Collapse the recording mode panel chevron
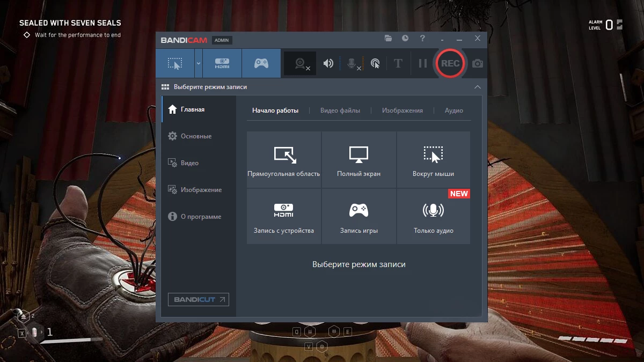 478,87
